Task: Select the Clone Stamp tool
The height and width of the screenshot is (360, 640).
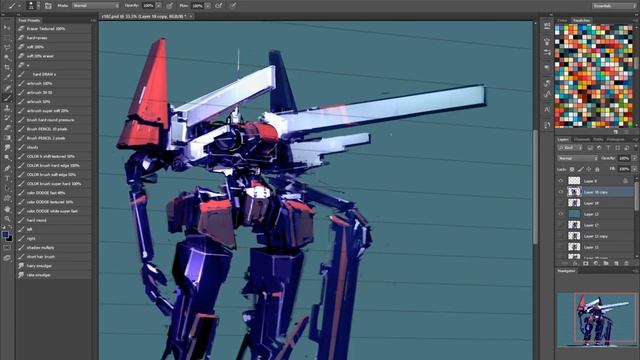Action: point(7,108)
